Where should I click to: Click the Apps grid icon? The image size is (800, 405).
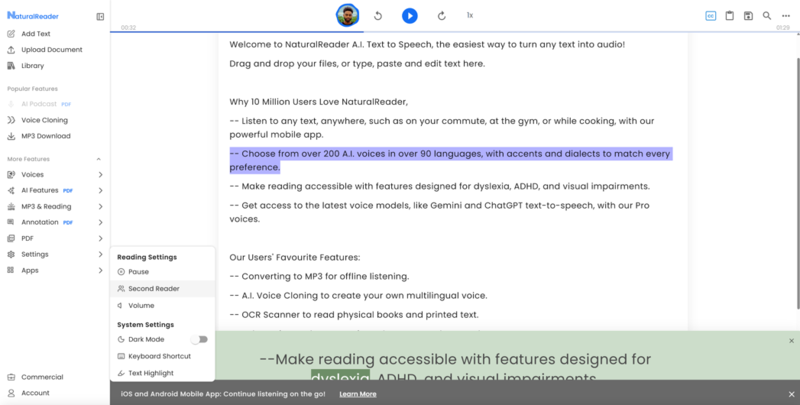[11, 270]
